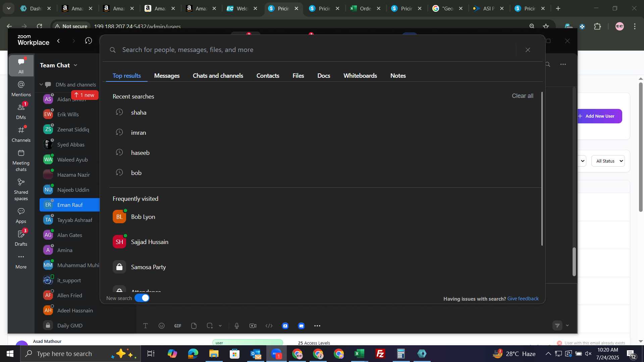Open more composer options ellipsis

tap(317, 326)
